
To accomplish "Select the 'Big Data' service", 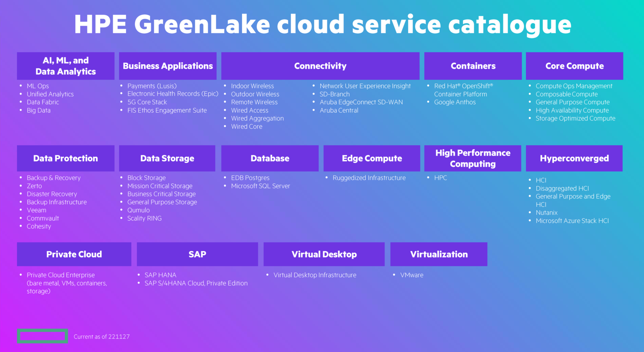I will pos(39,110).
